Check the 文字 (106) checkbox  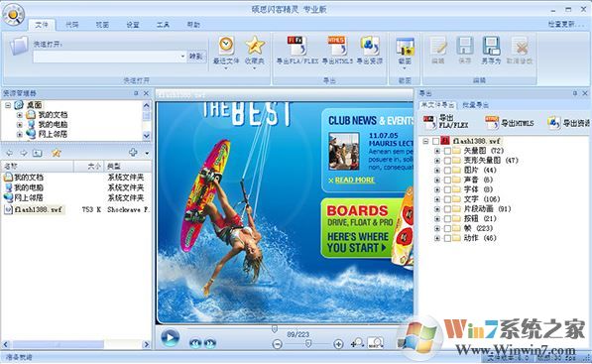(447, 199)
